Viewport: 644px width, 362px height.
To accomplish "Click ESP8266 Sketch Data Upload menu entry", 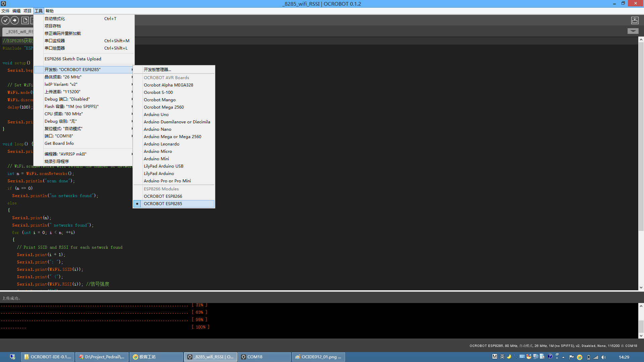I will click(x=73, y=59).
